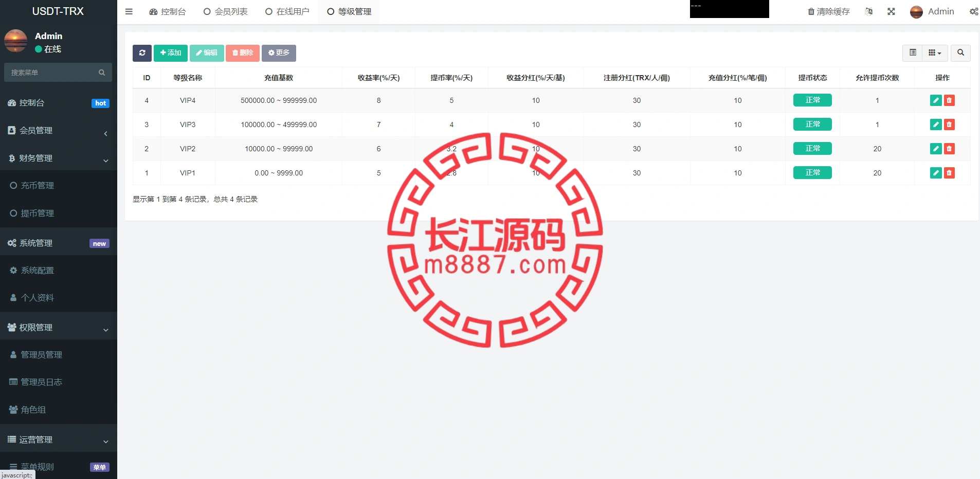Open 个人资料 in sidebar
Viewport: 980px width, 479px height.
pos(59,298)
